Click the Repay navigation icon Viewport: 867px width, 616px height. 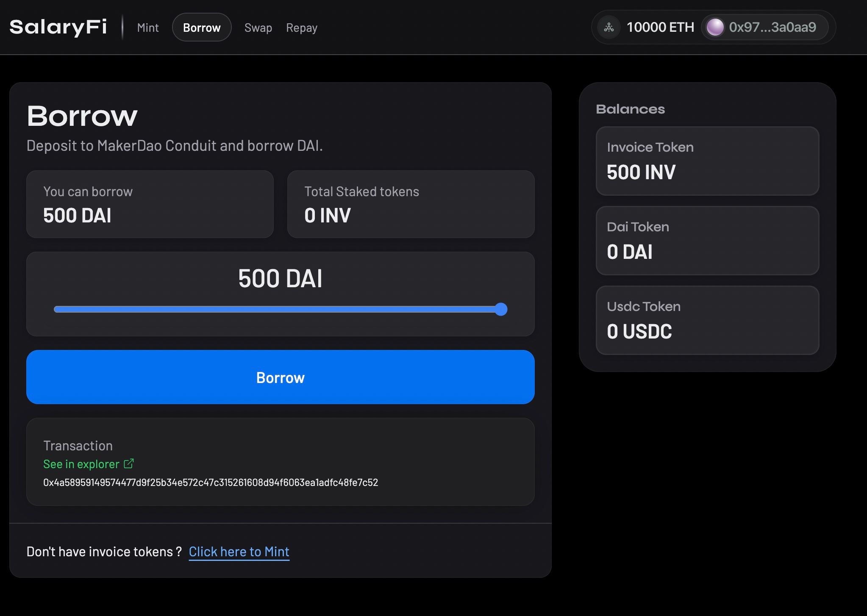click(301, 27)
